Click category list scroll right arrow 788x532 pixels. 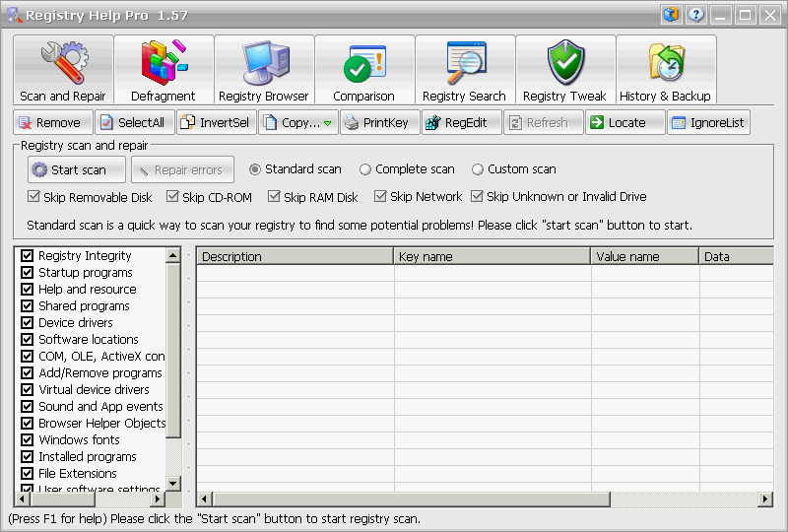[158, 499]
